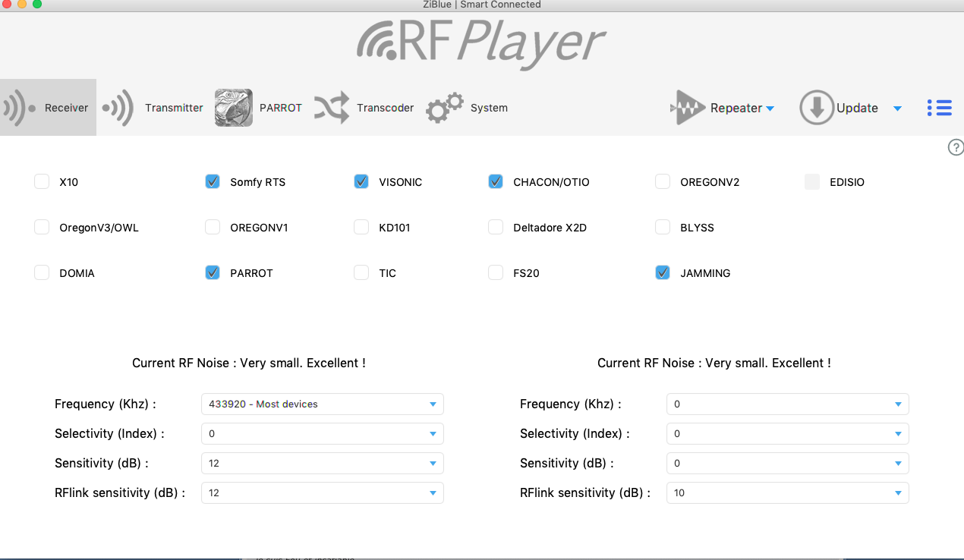The image size is (964, 560).
Task: Click the help question mark icon
Action: point(956,147)
